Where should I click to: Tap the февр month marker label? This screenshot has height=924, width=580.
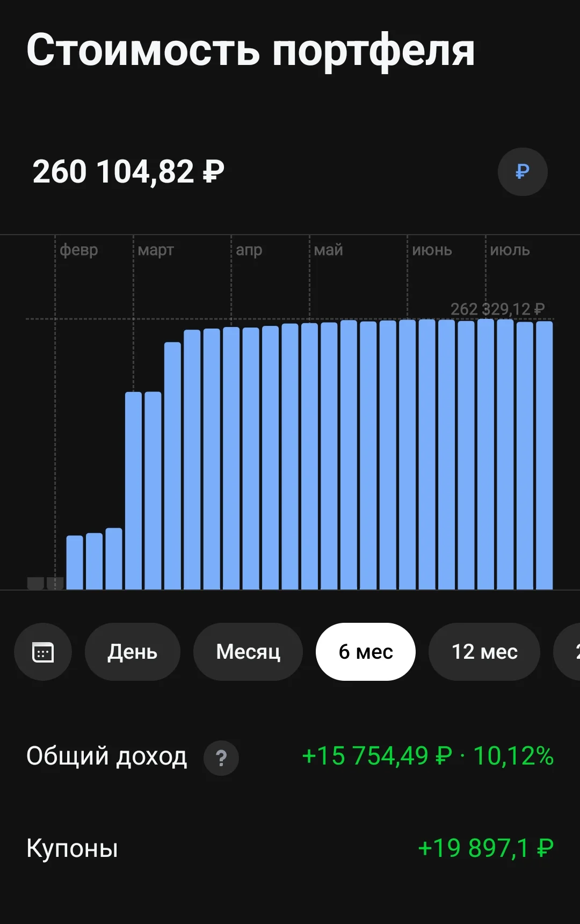click(x=79, y=250)
